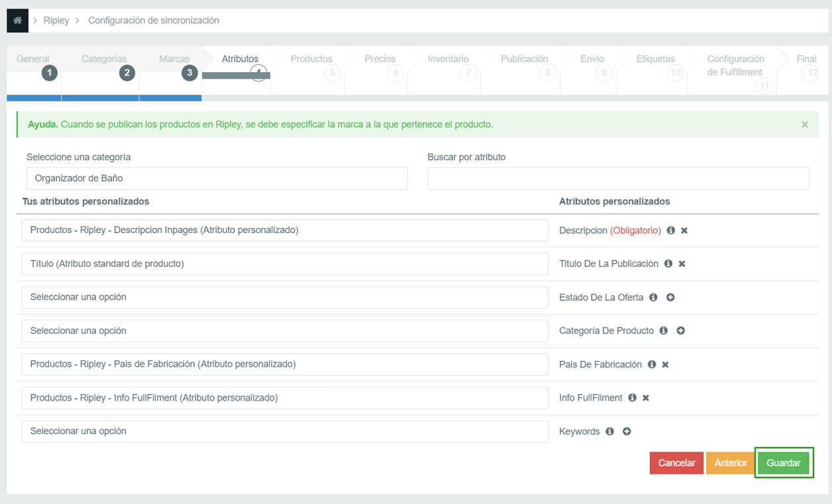This screenshot has width=832, height=504.
Task: Open dropdown showing Título standard attribute
Action: 285,264
